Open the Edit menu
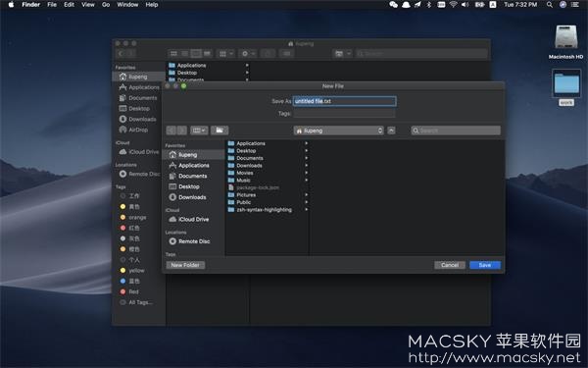 pos(69,5)
